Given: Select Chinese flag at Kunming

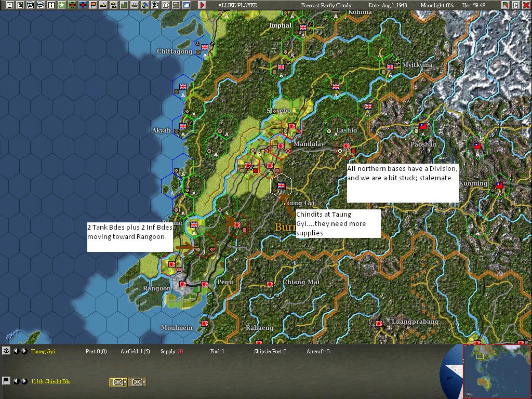Looking at the screenshot, I should click(x=499, y=185).
